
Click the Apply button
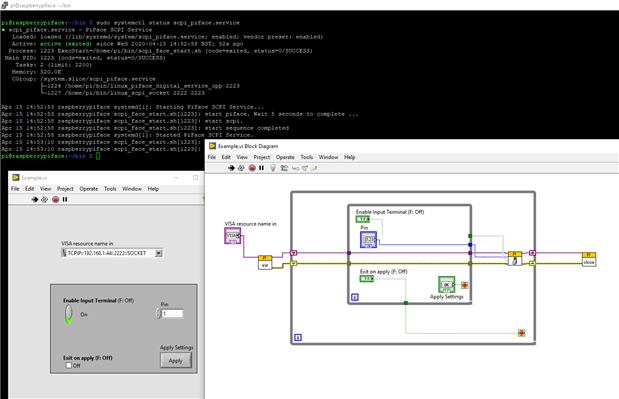pyautogui.click(x=176, y=360)
